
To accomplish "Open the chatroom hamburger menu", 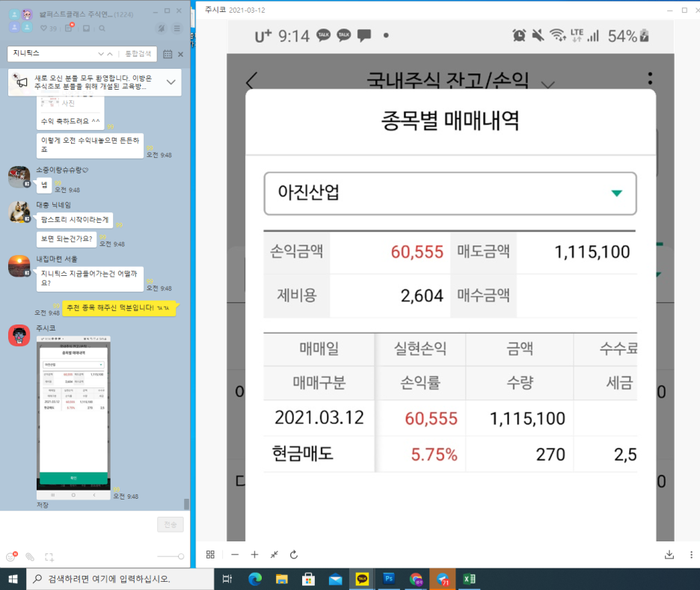I will [177, 28].
